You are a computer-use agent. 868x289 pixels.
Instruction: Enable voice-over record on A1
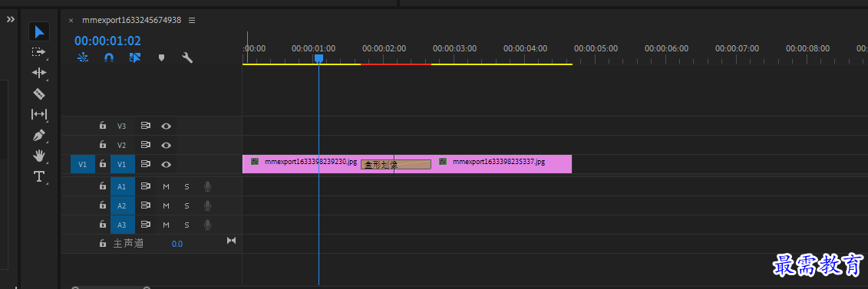[x=207, y=187]
